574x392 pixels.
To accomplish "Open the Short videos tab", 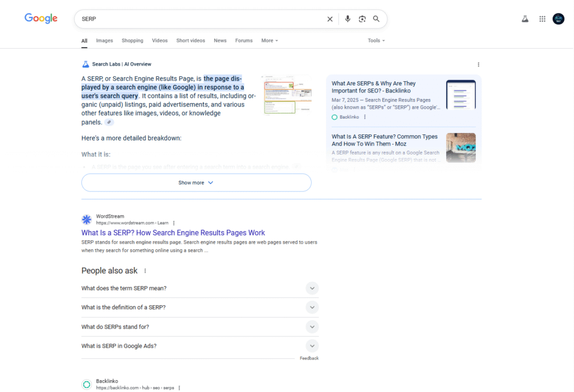I will [x=191, y=40].
